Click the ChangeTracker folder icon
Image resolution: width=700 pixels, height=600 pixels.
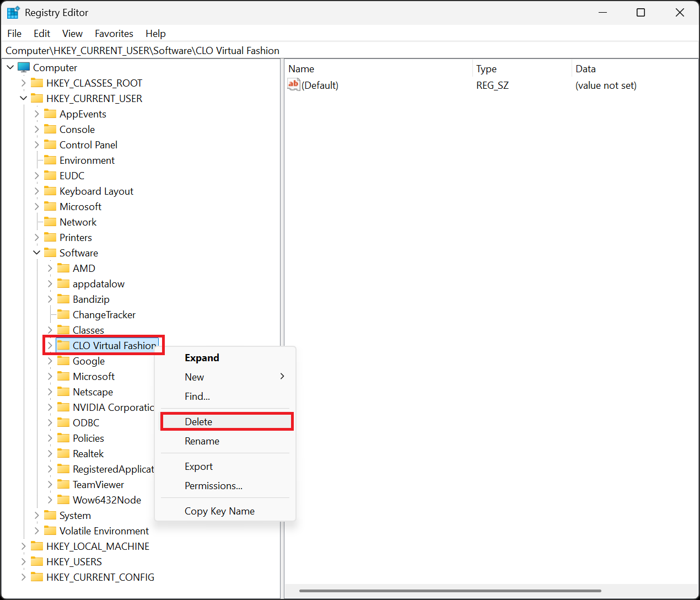pos(63,314)
